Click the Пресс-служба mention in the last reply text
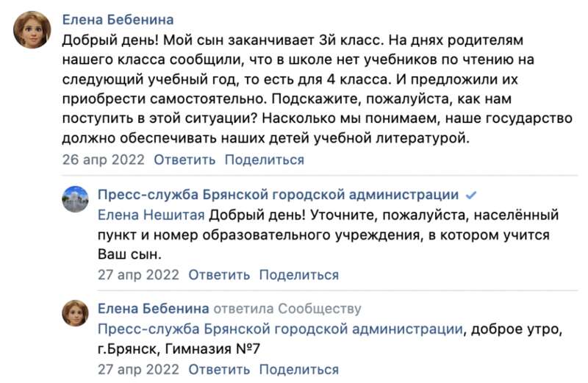Viewport: 588px width, 383px height. point(280,329)
